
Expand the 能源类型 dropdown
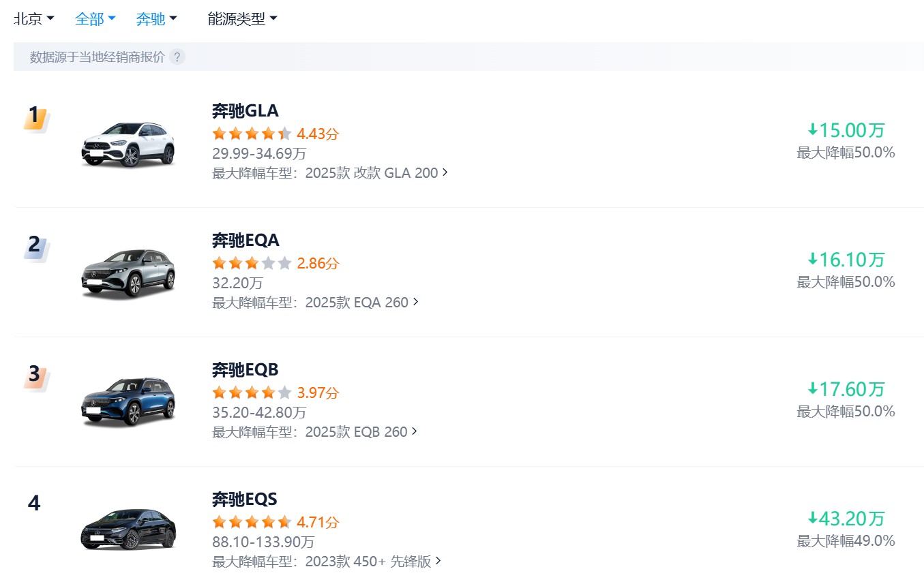coord(243,19)
